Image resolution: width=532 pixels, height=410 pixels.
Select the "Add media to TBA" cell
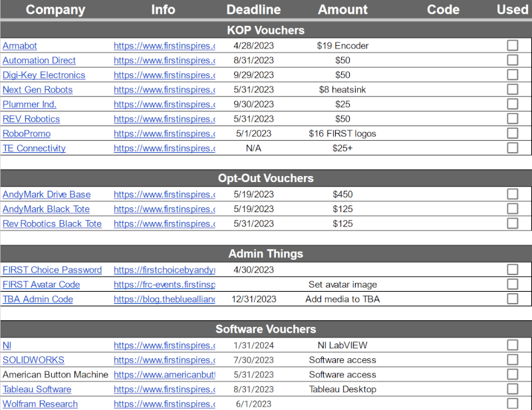[342, 299]
